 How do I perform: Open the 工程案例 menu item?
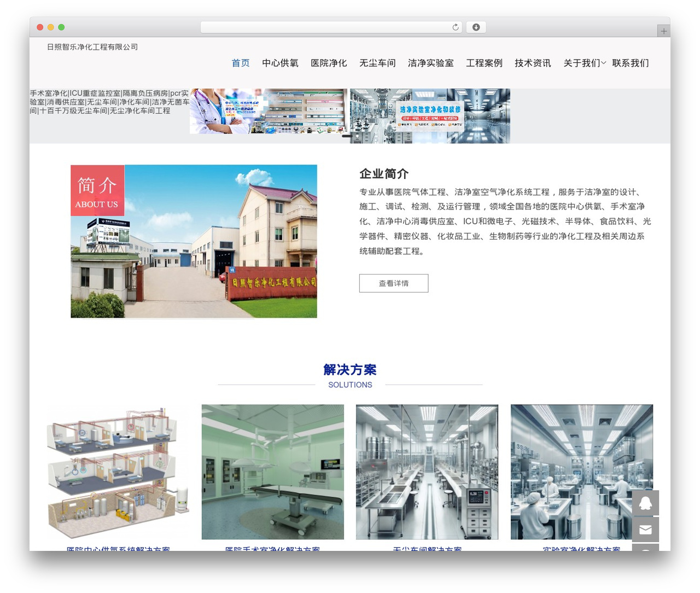tap(484, 63)
